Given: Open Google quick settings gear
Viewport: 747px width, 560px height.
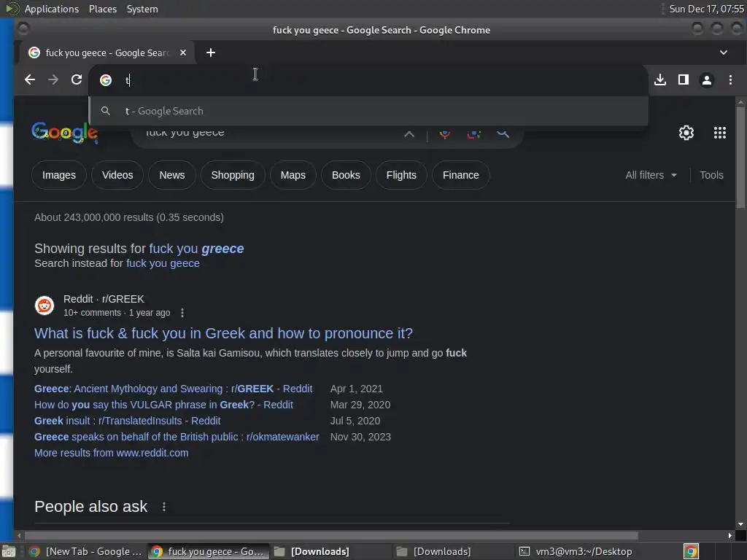Looking at the screenshot, I should point(686,133).
